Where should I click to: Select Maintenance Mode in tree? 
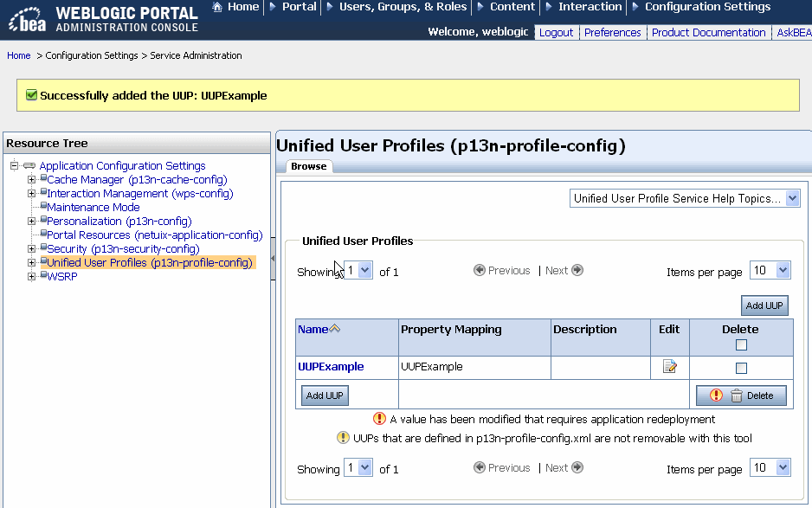(x=93, y=207)
